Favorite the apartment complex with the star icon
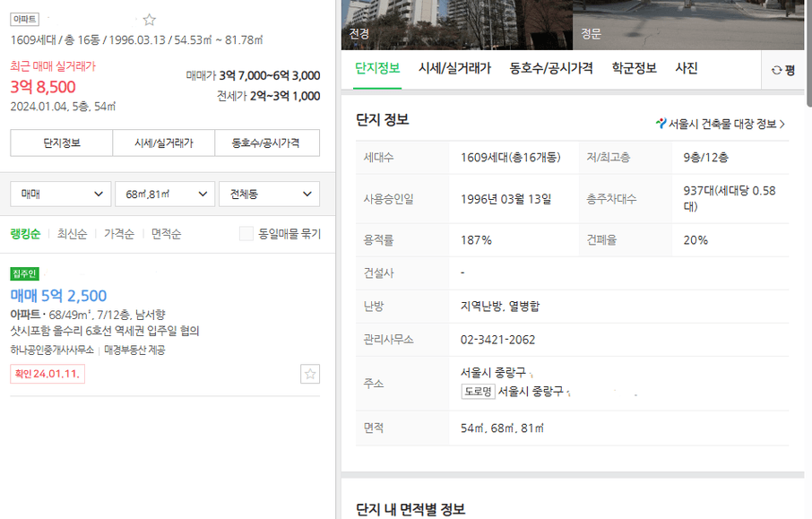Viewport: 812px width, 519px height. click(x=149, y=20)
